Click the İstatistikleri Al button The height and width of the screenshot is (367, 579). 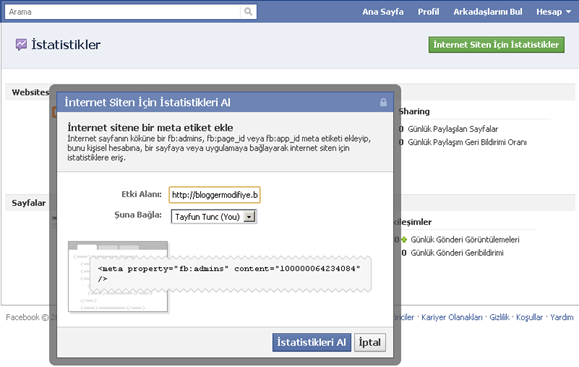click(x=312, y=342)
